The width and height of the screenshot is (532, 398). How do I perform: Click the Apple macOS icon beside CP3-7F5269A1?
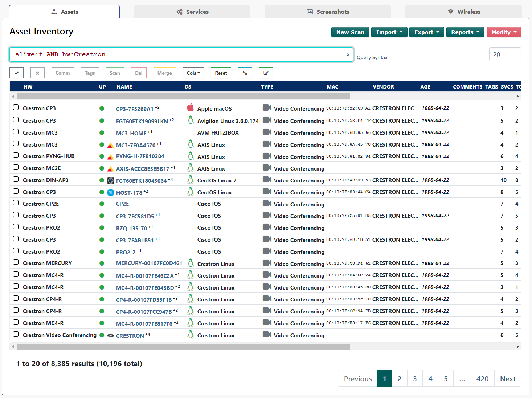190,107
